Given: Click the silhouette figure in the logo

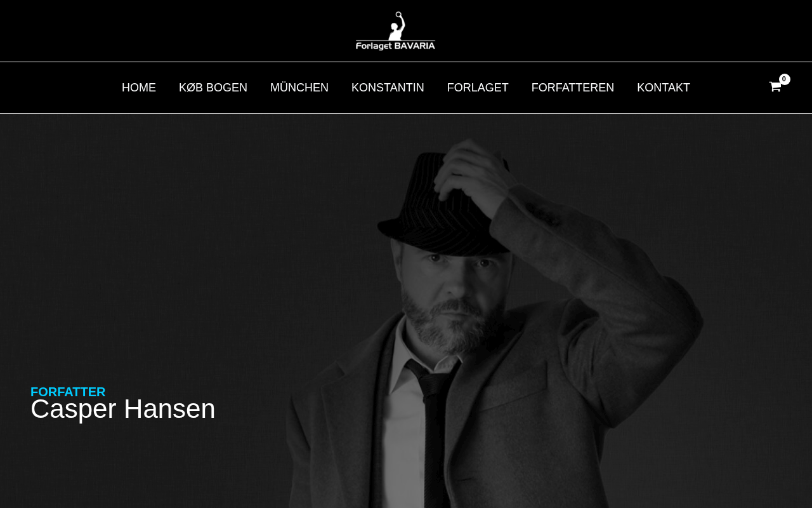Looking at the screenshot, I should 397,25.
